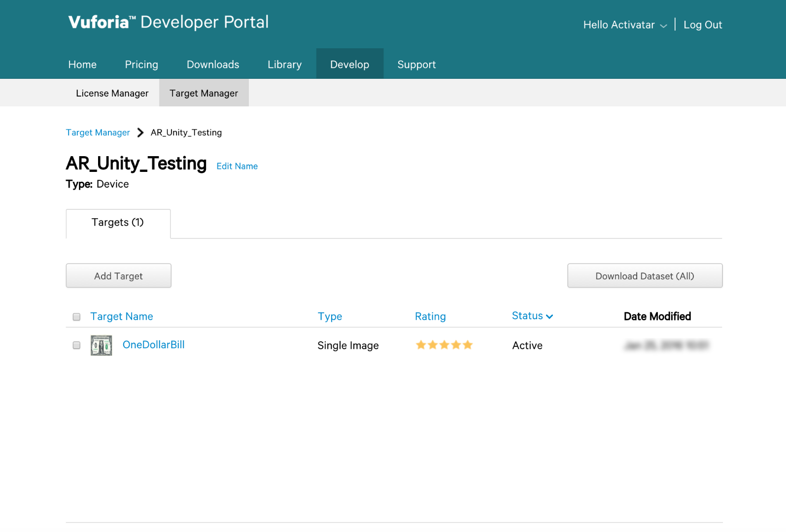
Task: Select all targets with header checkbox
Action: [x=76, y=317]
